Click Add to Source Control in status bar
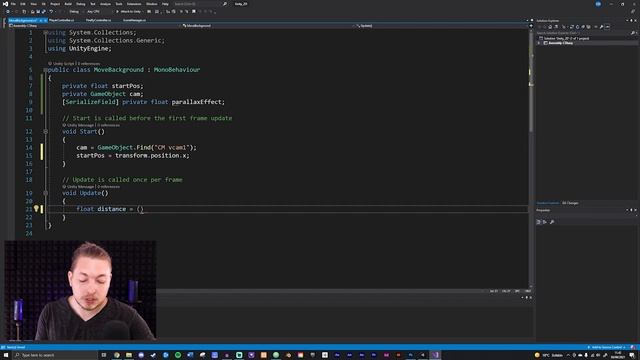The width and height of the screenshot is (640, 360). click(x=606, y=347)
